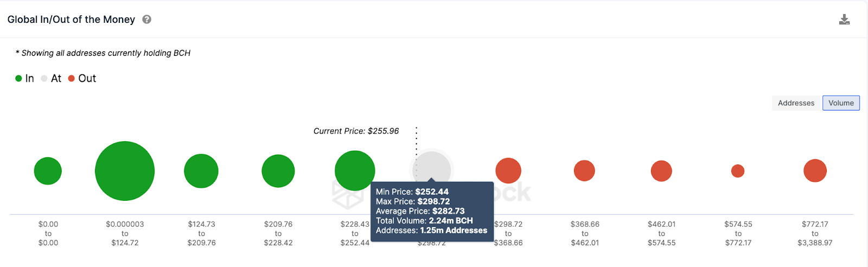
Task: Select the Volume view tab
Action: [x=841, y=103]
